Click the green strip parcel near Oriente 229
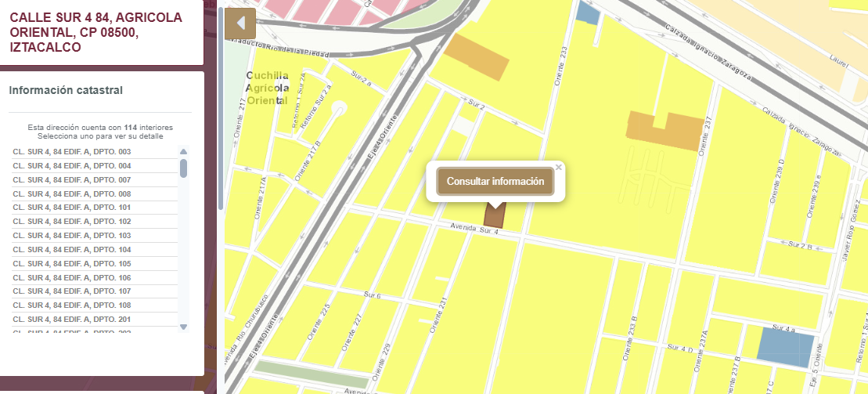 point(312,374)
